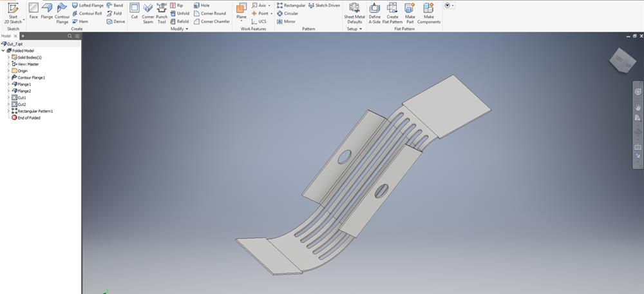Click Make Components
This screenshot has height=294, width=644.
point(428,13)
